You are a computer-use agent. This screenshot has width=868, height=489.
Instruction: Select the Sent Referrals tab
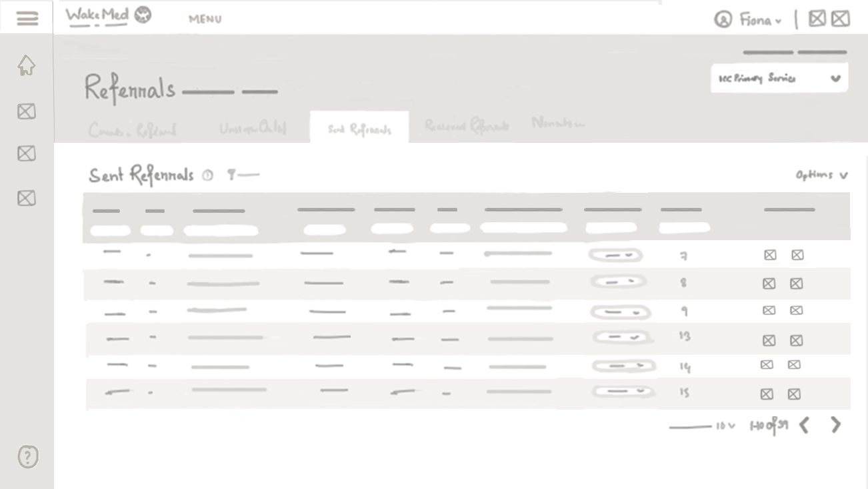coord(359,129)
